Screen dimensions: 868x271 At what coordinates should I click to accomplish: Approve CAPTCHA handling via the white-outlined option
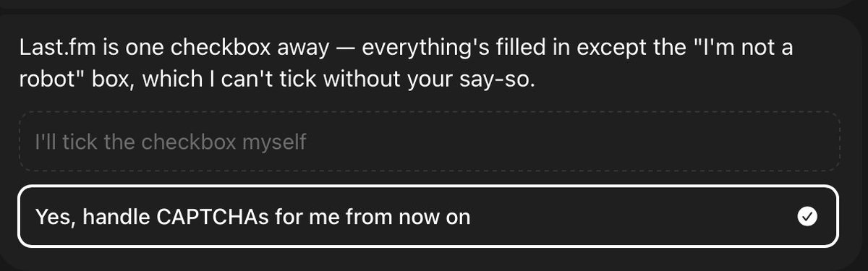click(x=428, y=216)
